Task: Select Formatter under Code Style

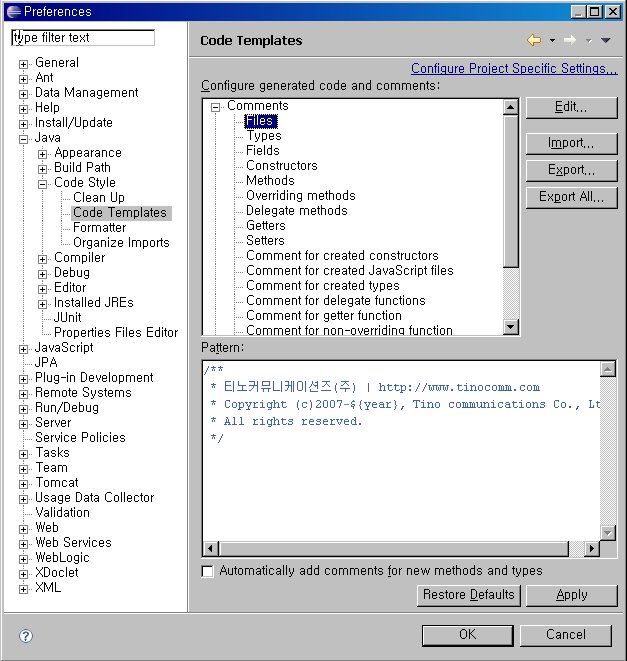Action: tap(100, 228)
